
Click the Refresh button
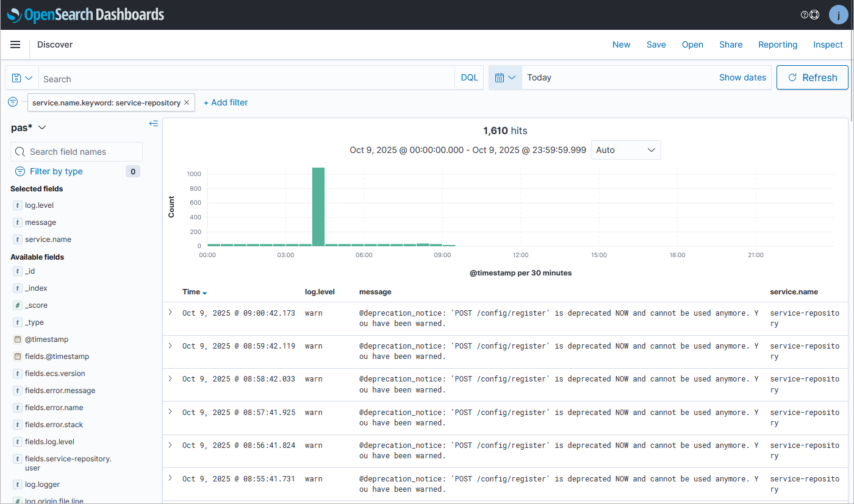pyautogui.click(x=812, y=77)
